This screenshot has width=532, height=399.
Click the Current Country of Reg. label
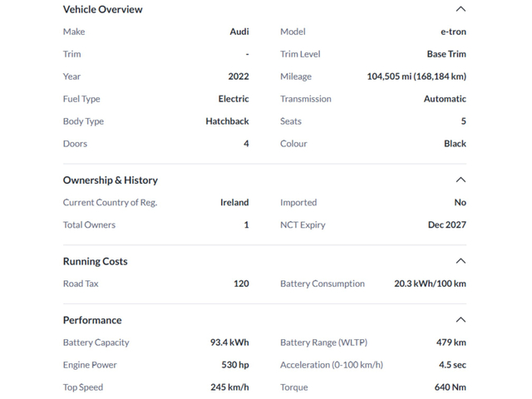(110, 202)
